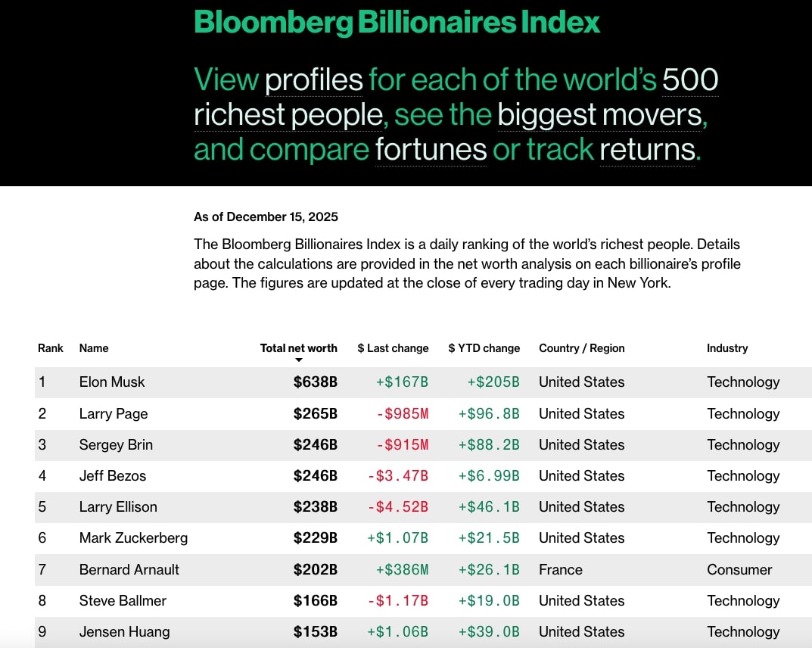This screenshot has width=812, height=648.
Task: Sort by $ YTD change column header
Action: point(484,348)
